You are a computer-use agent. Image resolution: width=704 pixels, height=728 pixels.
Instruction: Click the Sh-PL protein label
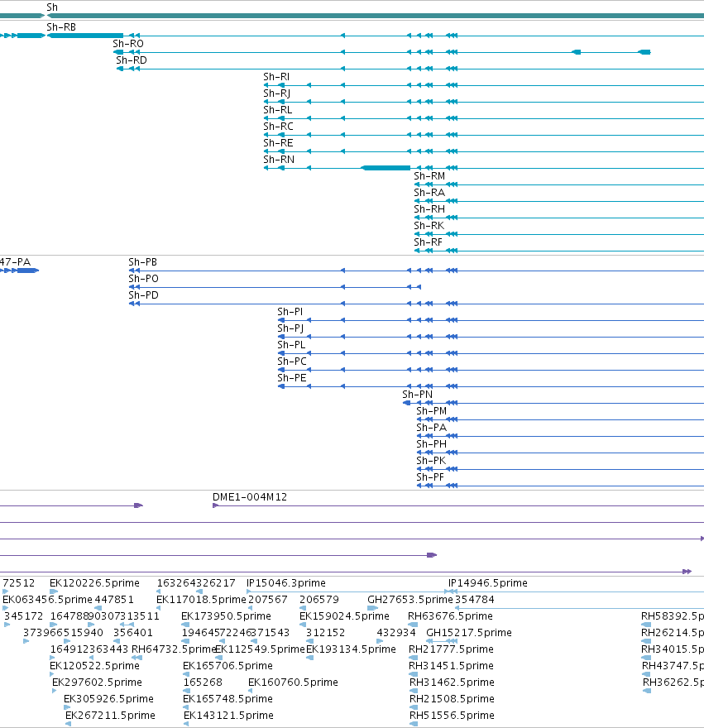point(292,345)
